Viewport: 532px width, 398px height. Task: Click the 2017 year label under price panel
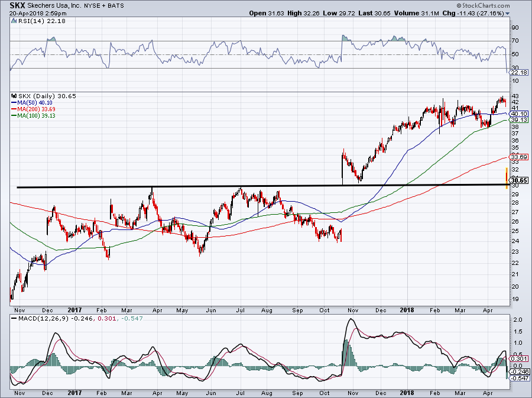coord(74,310)
